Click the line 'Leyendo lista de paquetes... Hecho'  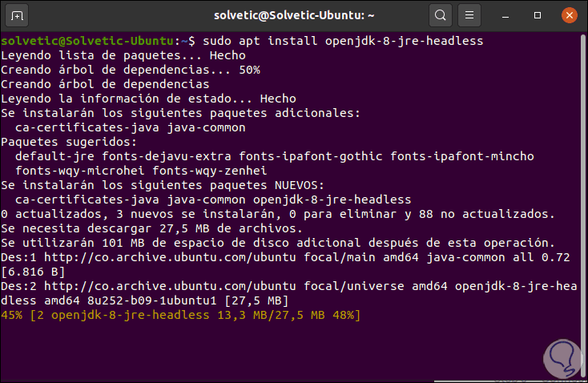point(123,55)
